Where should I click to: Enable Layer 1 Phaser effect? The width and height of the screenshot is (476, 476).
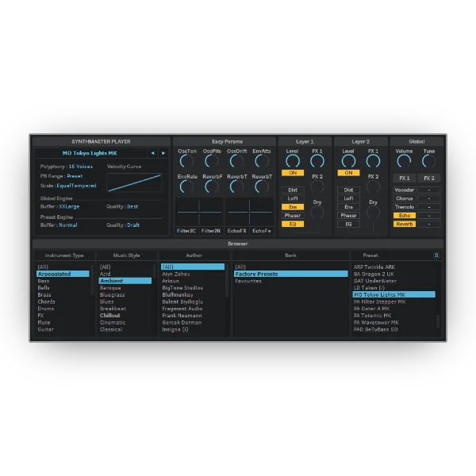tap(293, 216)
